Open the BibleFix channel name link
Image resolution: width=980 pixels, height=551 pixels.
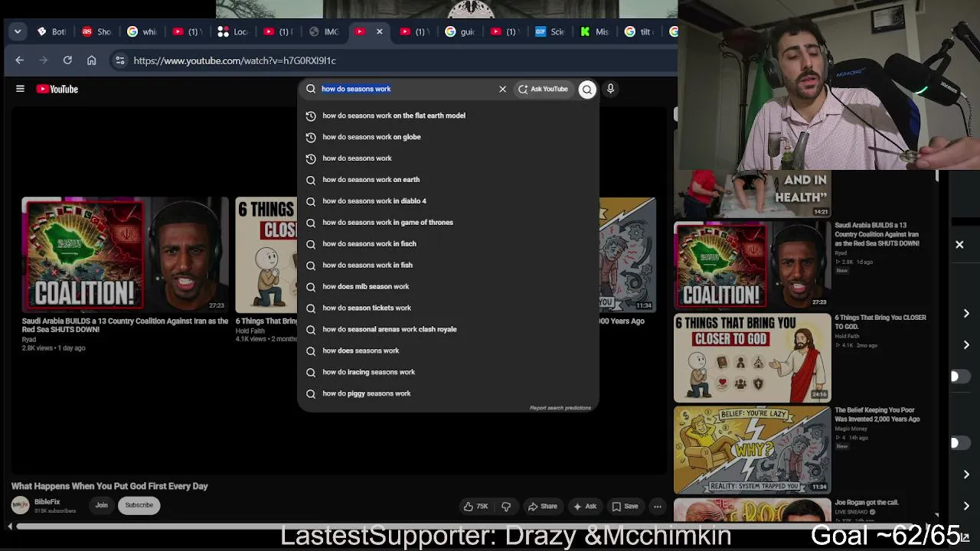47,502
